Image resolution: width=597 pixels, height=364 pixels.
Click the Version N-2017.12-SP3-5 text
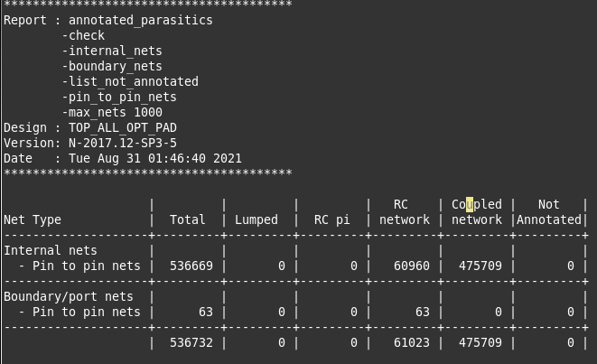click(123, 144)
